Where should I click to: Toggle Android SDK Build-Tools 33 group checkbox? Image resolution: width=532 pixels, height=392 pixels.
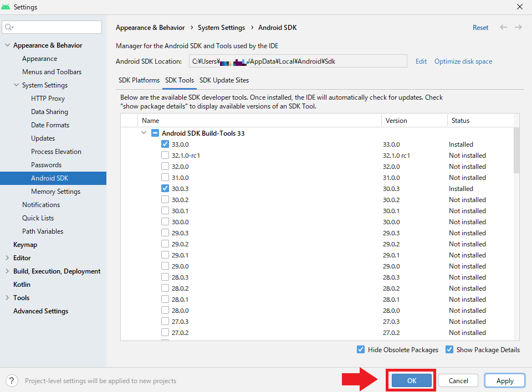pyautogui.click(x=155, y=133)
